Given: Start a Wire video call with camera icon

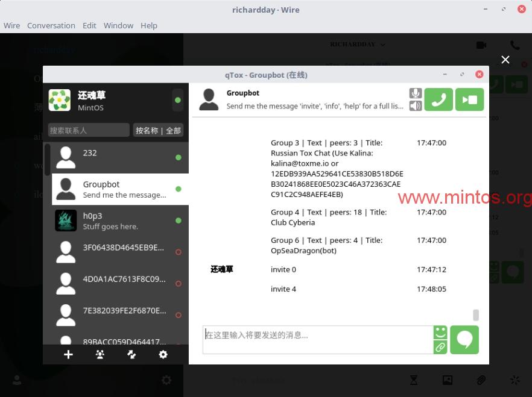Looking at the screenshot, I should coord(481,45).
